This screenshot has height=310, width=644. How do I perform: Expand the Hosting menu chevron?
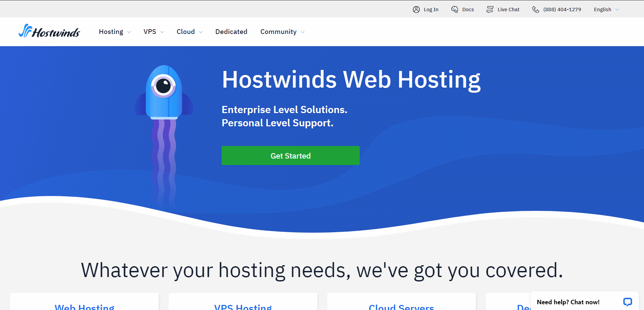129,32
